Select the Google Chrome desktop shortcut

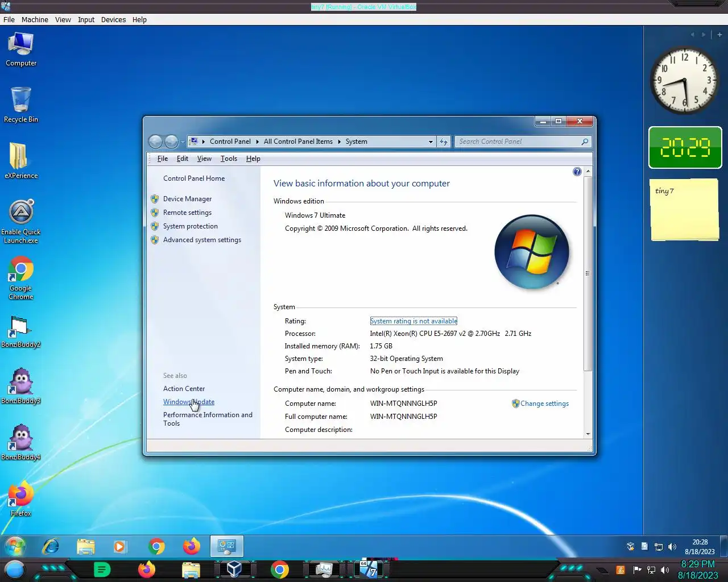[x=21, y=278]
